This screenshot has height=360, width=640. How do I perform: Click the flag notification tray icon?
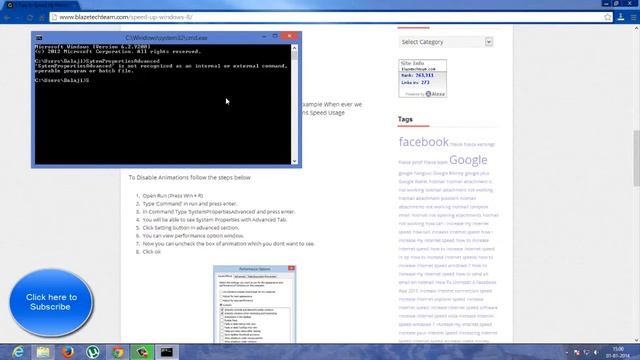click(577, 352)
